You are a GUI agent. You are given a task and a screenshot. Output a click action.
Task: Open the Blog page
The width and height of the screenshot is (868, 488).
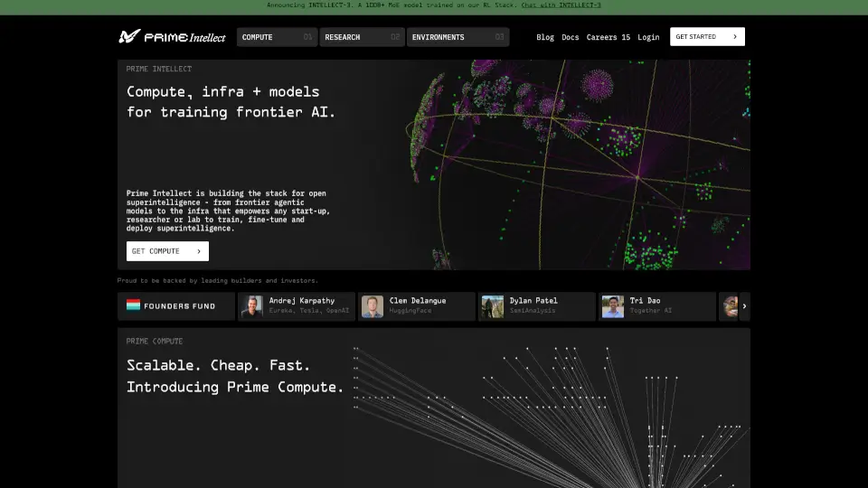point(545,37)
